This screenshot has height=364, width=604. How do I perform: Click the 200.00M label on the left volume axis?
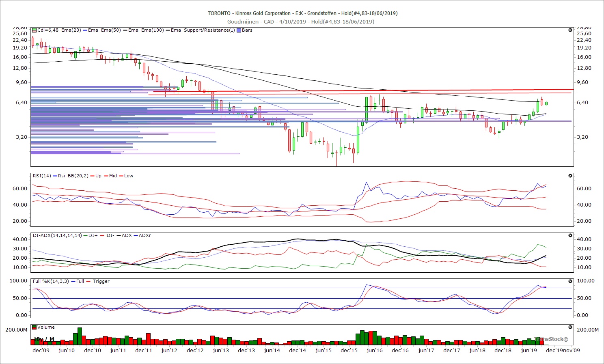coord(16,330)
